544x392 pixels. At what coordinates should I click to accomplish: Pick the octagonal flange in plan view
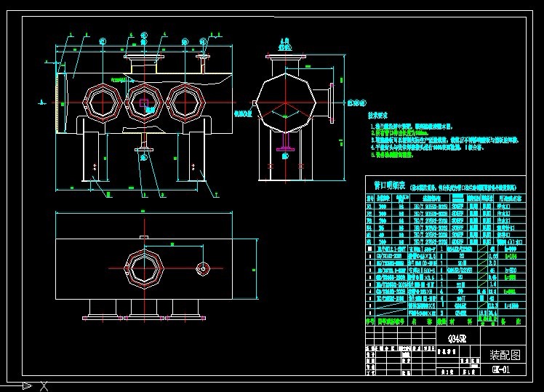(144, 268)
